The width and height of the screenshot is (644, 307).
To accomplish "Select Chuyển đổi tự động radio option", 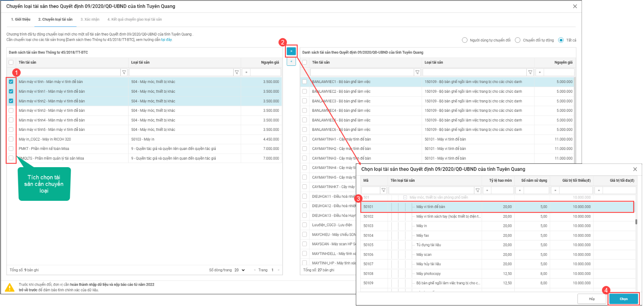I will click(518, 40).
